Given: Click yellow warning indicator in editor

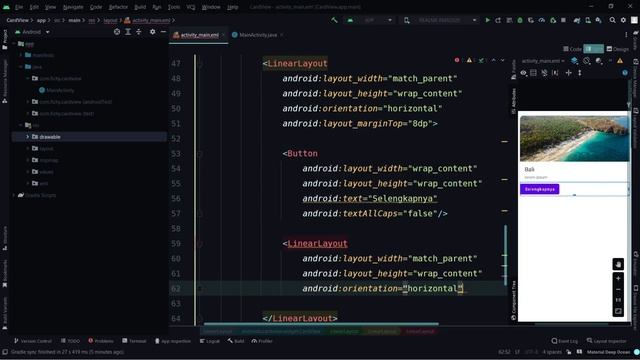Looking at the screenshot, I should click(x=469, y=60).
